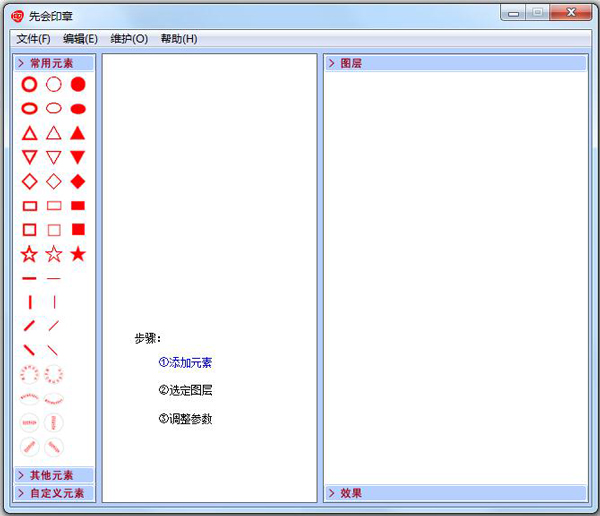Click the ③调整参数 step text

coord(185,418)
